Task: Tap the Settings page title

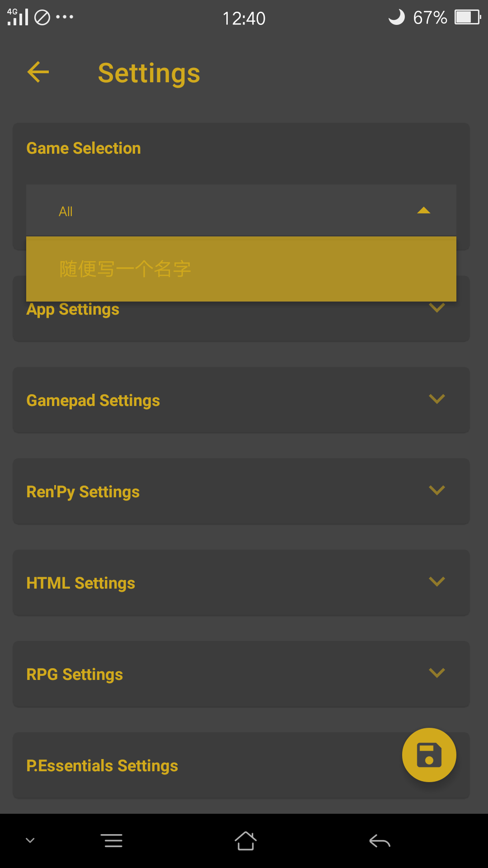Action: pyautogui.click(x=149, y=73)
